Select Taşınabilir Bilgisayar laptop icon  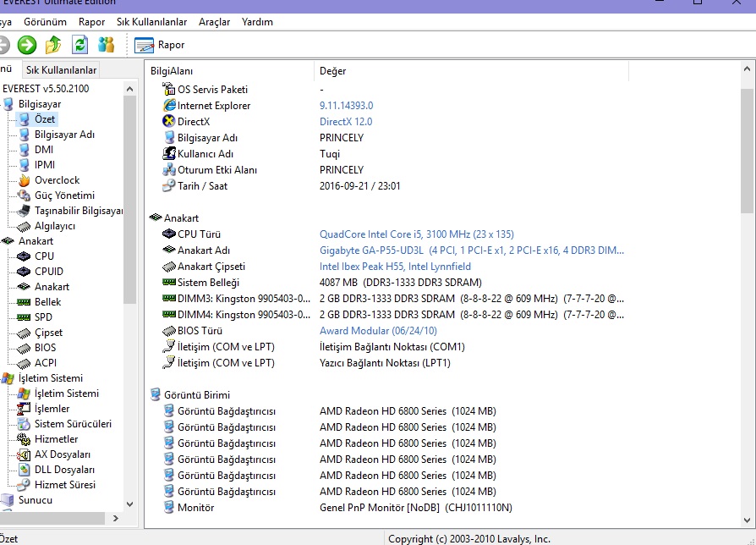pyautogui.click(x=25, y=211)
